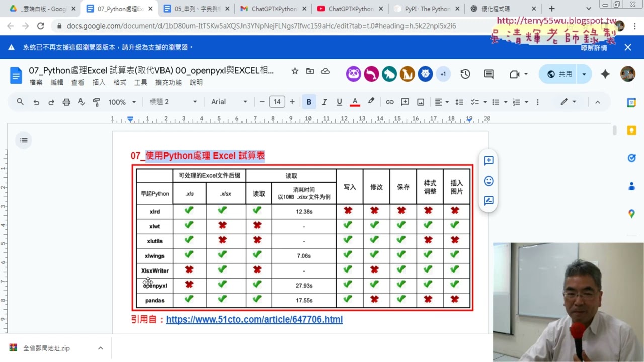Show document outline icon
The image size is (644, 362).
pyautogui.click(x=24, y=140)
